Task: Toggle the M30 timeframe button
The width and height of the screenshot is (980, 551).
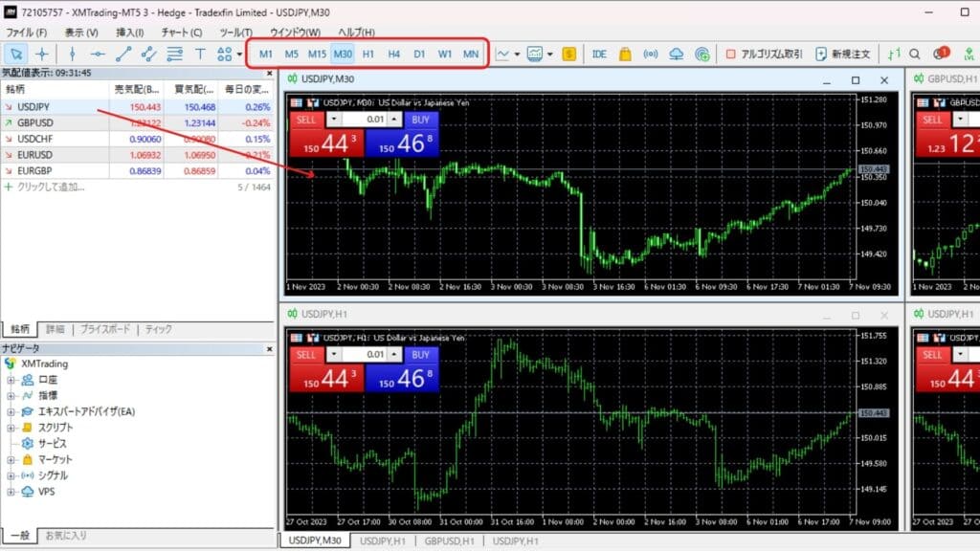Action: [x=343, y=55]
